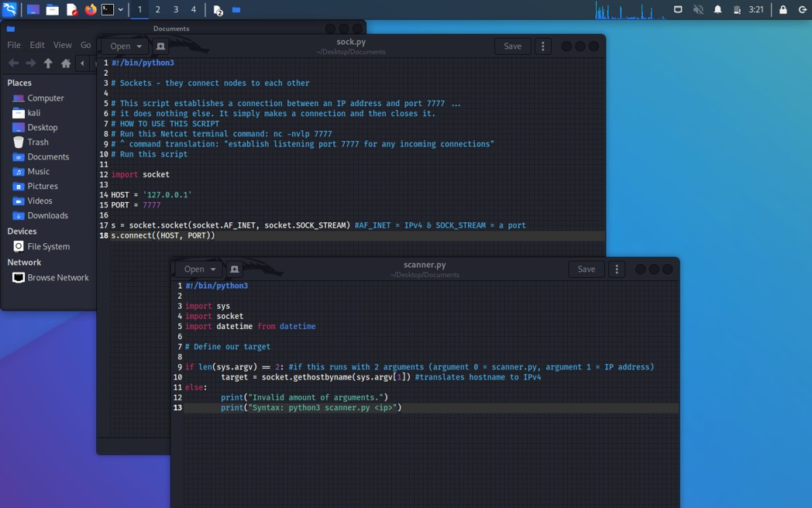Click the 3:21 panel clock
The image size is (812, 508).
pyautogui.click(x=756, y=9)
